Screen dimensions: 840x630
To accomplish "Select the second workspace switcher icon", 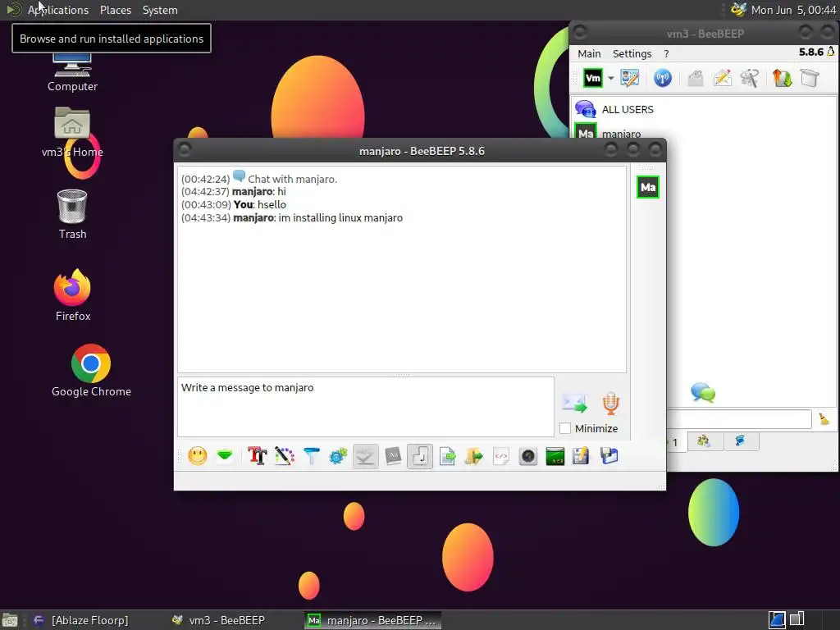I will coord(797,620).
